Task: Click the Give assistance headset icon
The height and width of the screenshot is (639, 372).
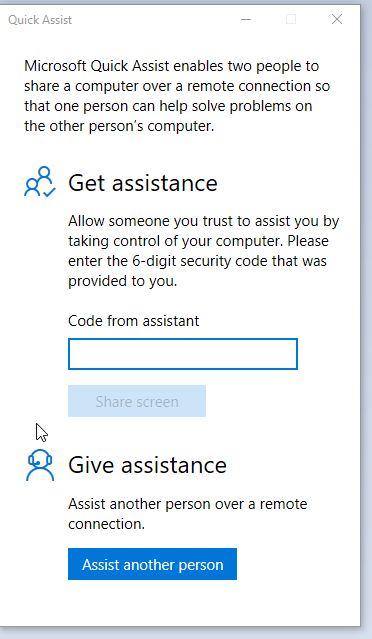Action: click(40, 465)
